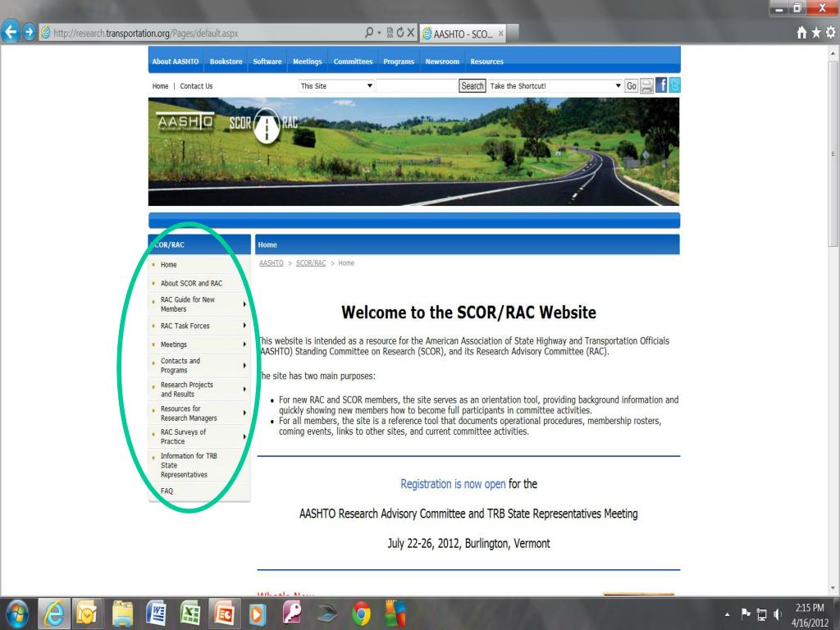Viewport: 840px width, 630px height.
Task: Click the volume speaker tray icon
Action: click(778, 614)
